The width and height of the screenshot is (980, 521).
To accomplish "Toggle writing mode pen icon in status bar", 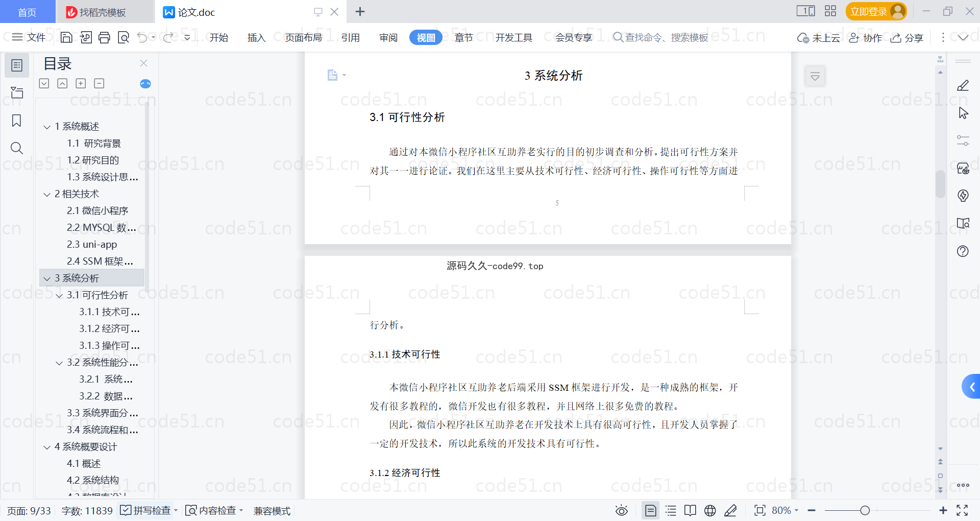I will (x=730, y=510).
